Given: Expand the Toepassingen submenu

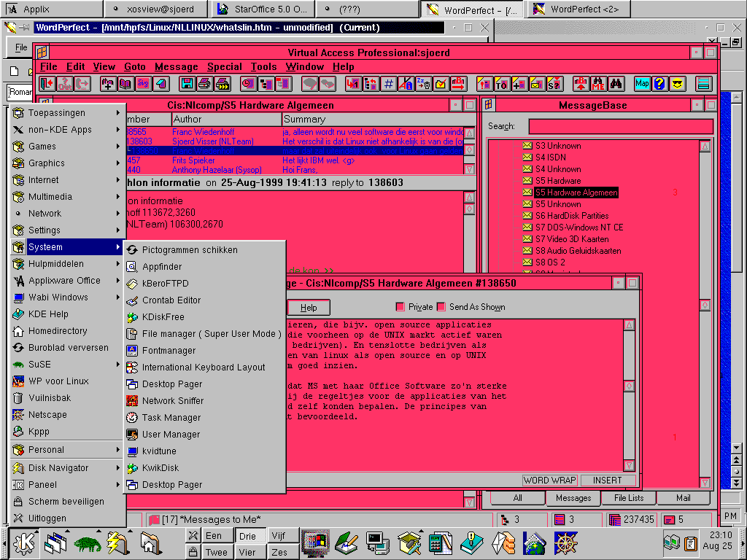Looking at the screenshot, I should point(66,113).
